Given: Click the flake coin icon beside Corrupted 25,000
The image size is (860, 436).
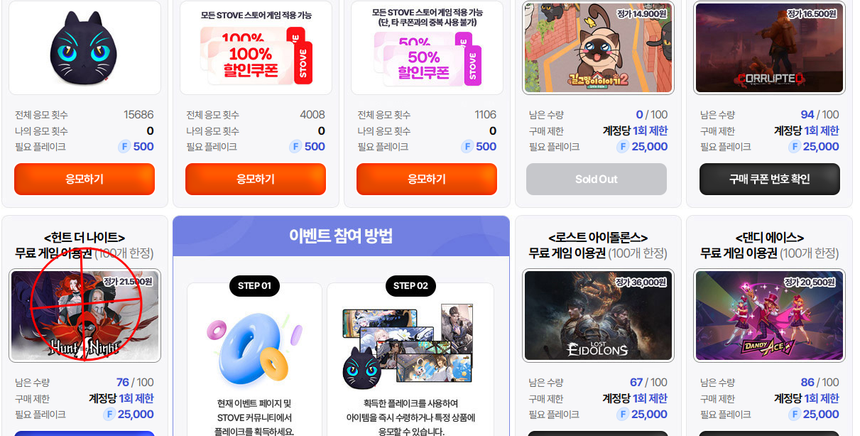Looking at the screenshot, I should click(794, 146).
